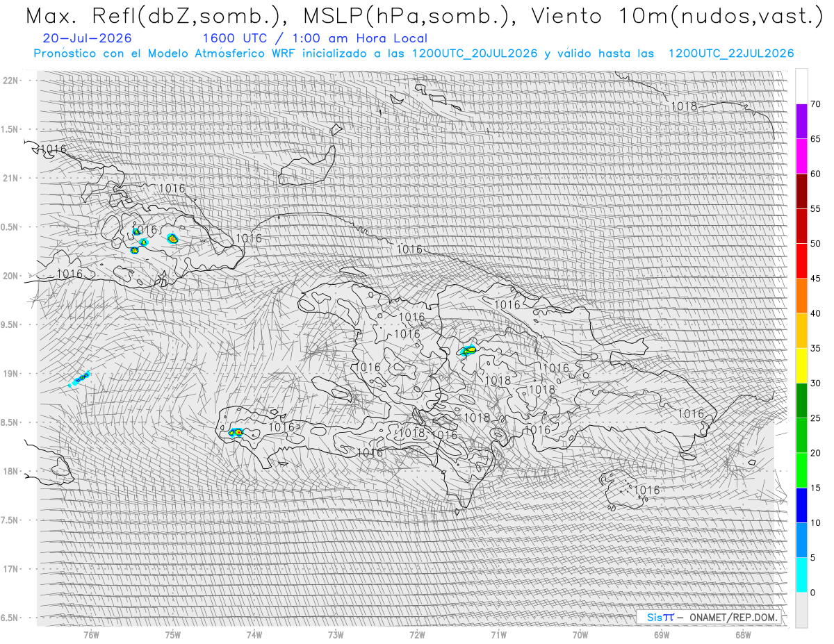Click the "69W" longitude axis label
The width and height of the screenshot is (834, 644).
[x=662, y=634]
